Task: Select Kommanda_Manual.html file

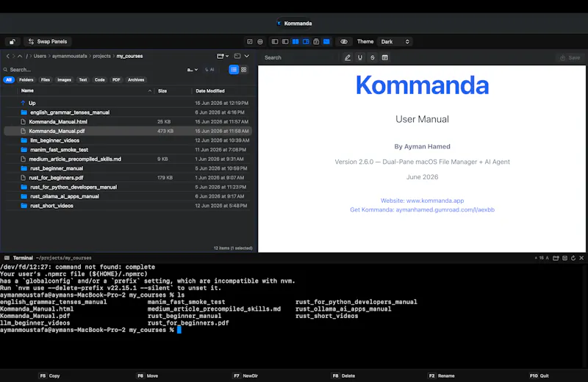Action: [x=127, y=122]
